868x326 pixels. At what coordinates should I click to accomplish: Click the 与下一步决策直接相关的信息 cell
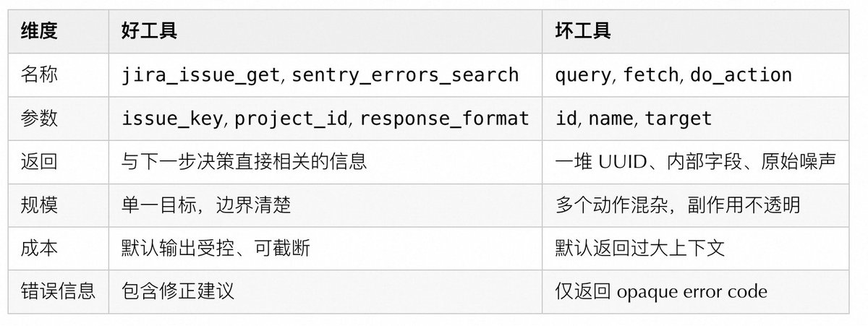pos(244,161)
